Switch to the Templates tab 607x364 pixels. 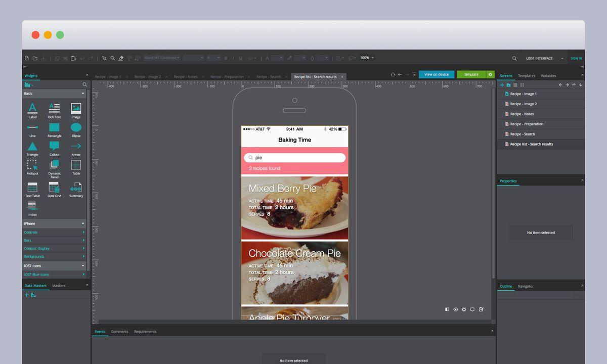point(526,76)
